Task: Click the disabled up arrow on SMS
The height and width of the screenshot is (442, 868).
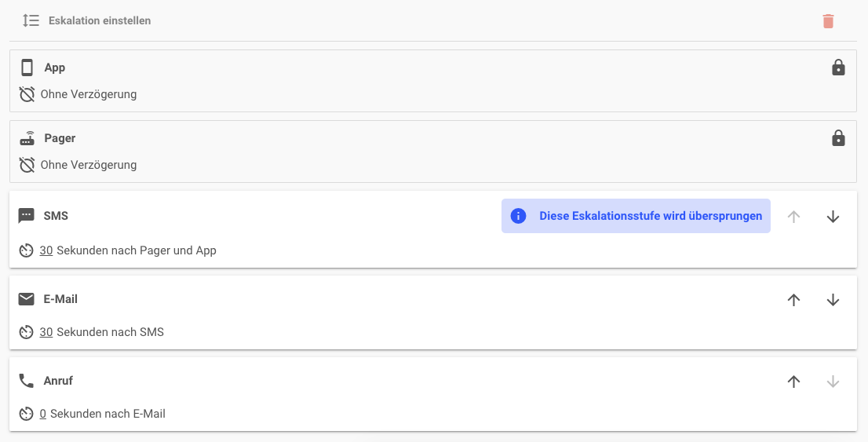Action: [793, 217]
